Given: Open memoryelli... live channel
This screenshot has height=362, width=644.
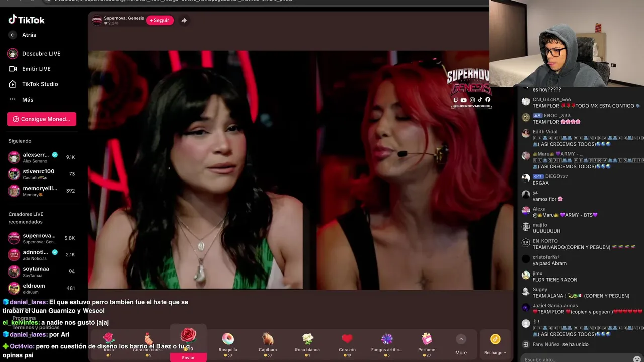Looking at the screenshot, I should click(x=42, y=191).
